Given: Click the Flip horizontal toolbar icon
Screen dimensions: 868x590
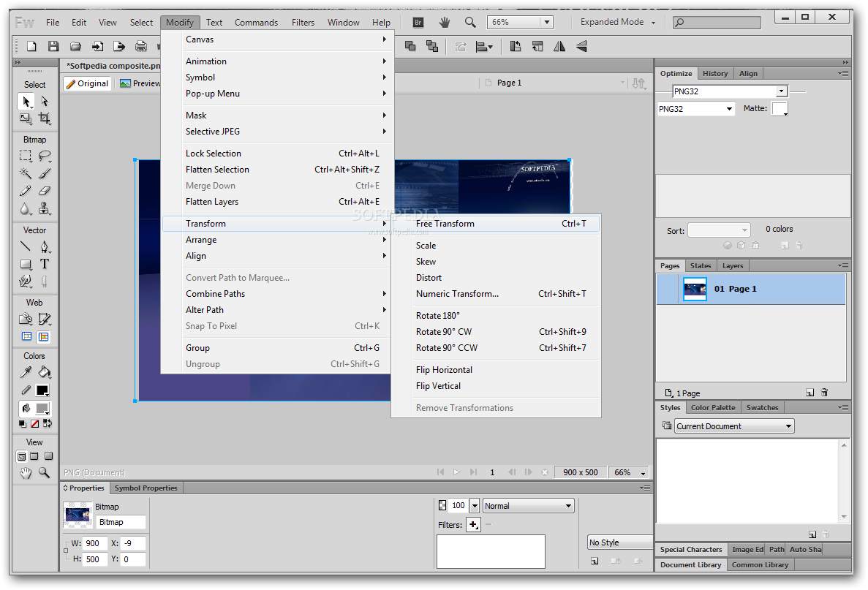Looking at the screenshot, I should tap(559, 47).
